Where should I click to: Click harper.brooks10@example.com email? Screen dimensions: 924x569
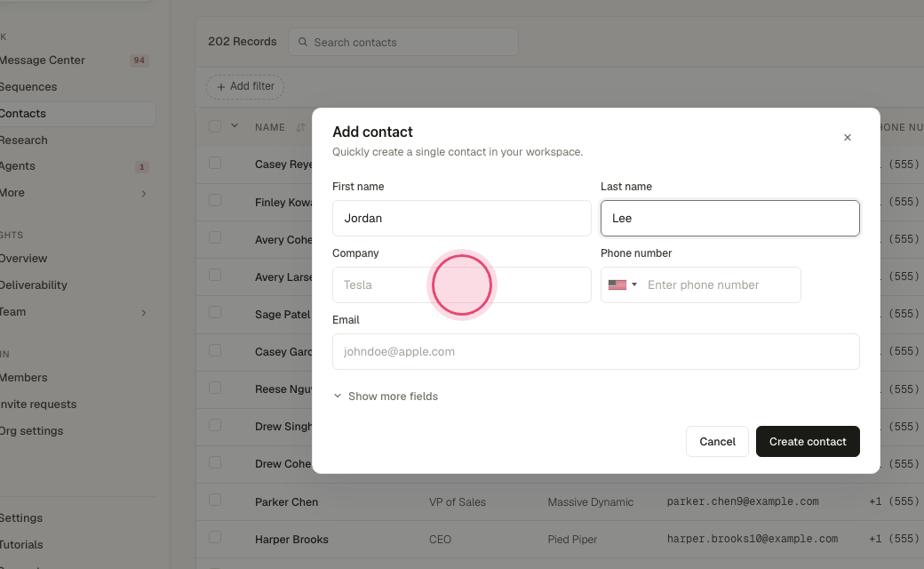pyautogui.click(x=753, y=539)
